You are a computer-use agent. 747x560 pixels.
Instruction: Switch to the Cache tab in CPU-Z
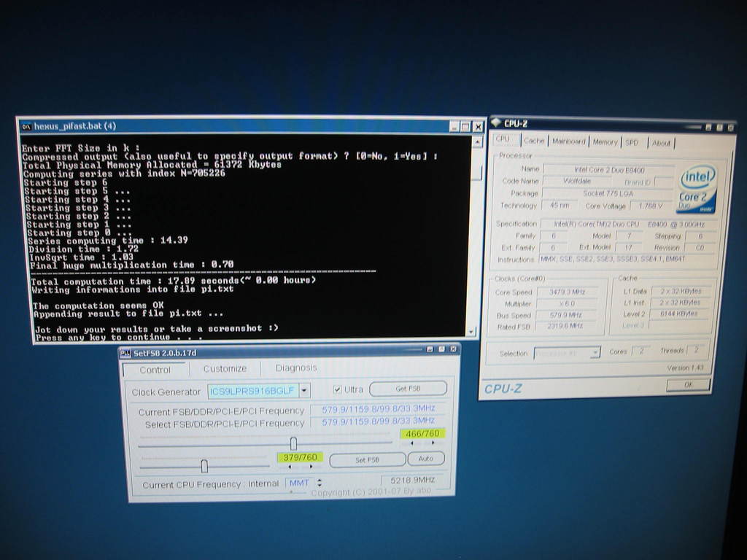[x=533, y=141]
